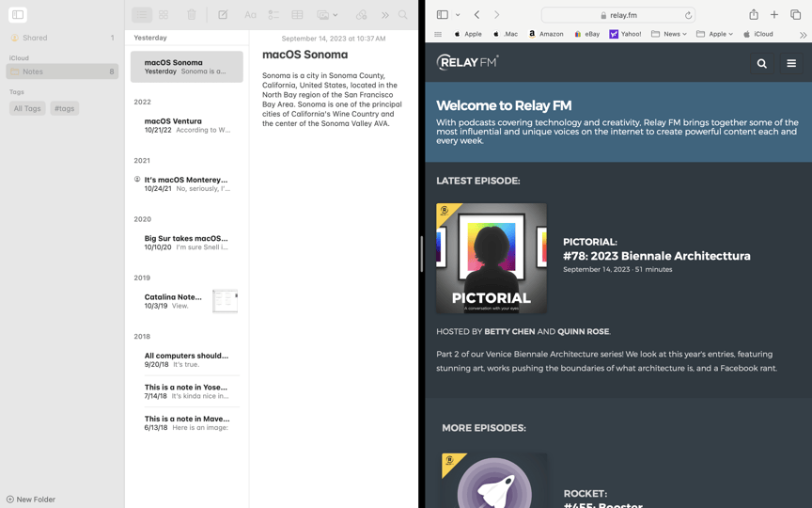Image resolution: width=812 pixels, height=508 pixels.
Task: Open search in Notes
Action: (402, 15)
